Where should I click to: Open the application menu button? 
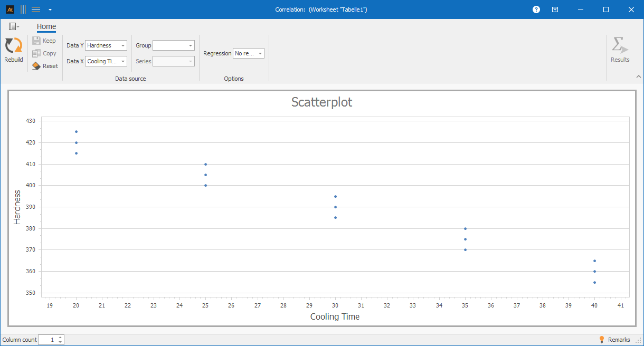(14, 26)
